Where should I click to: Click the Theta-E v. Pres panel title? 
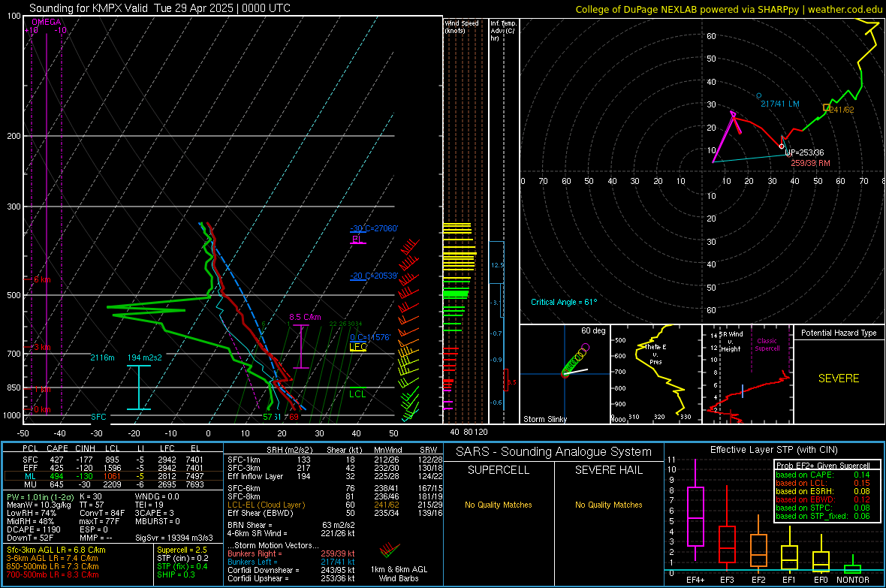click(655, 354)
